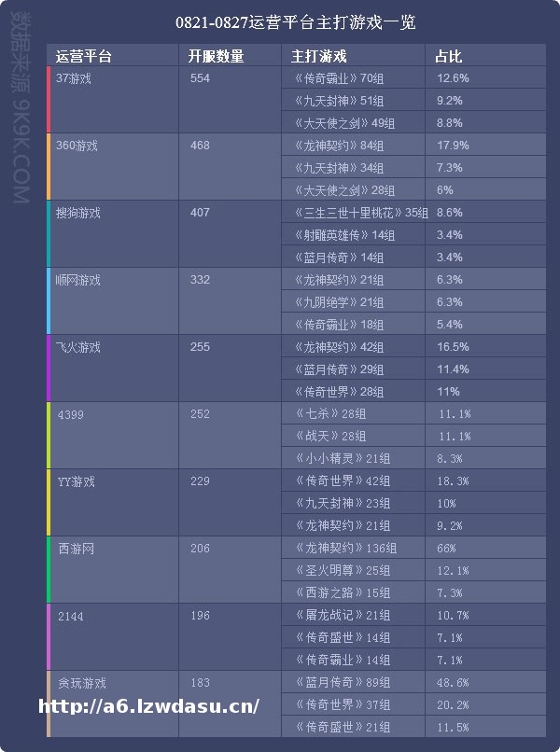Click the 运营平台 column header
The width and height of the screenshot is (560, 752).
click(x=84, y=56)
